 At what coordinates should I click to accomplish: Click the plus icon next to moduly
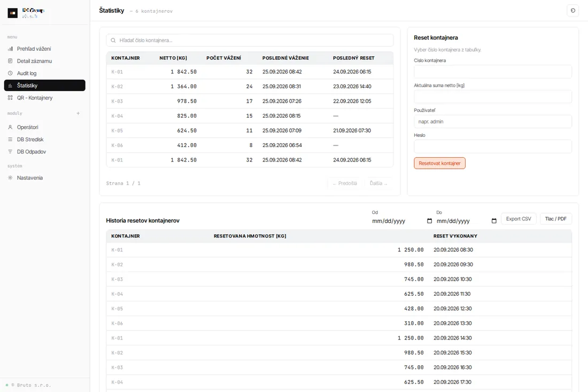pos(78,113)
